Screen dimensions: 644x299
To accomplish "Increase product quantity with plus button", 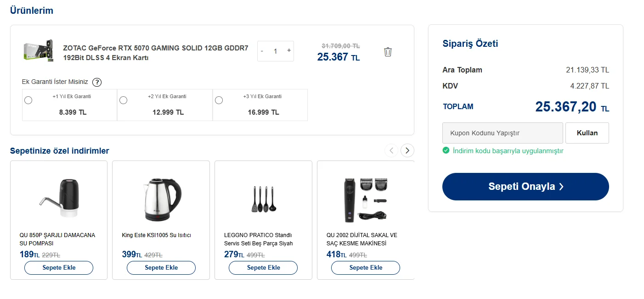I will tap(289, 50).
